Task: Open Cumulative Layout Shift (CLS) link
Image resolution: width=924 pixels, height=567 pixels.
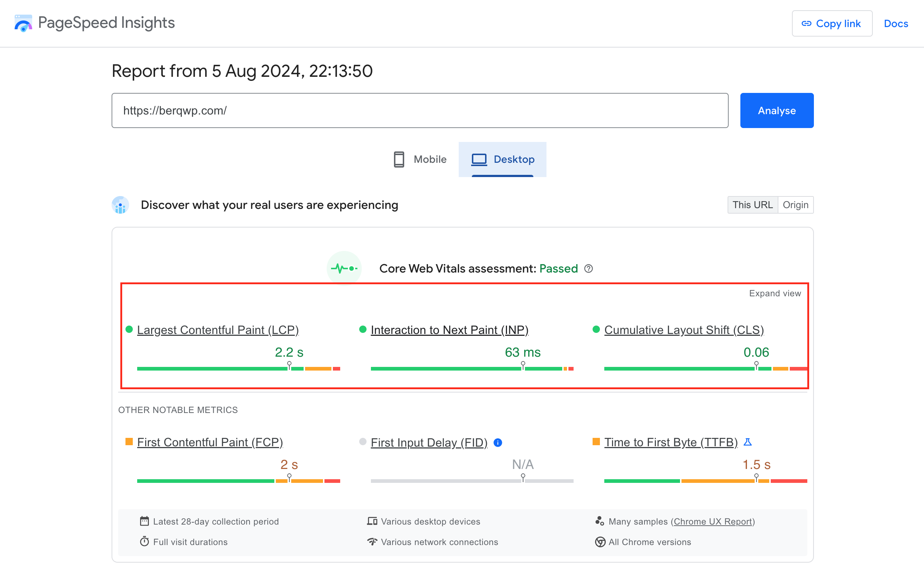Action: pos(684,330)
